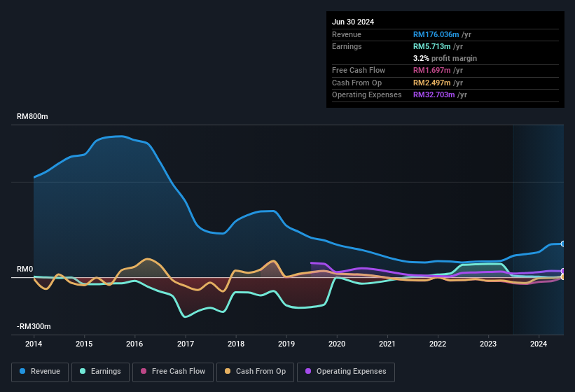Image resolution: width=575 pixels, height=392 pixels.
Task: Select the 2017 x-axis label
Action: pos(185,344)
